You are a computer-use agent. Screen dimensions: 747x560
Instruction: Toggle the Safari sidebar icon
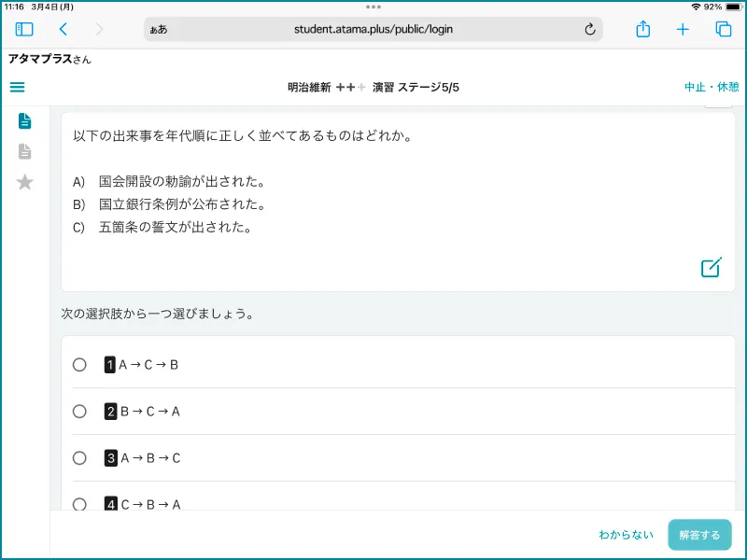tap(24, 29)
